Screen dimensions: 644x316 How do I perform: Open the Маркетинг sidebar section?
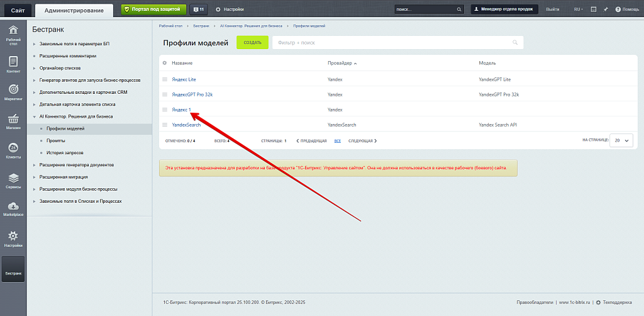13,92
